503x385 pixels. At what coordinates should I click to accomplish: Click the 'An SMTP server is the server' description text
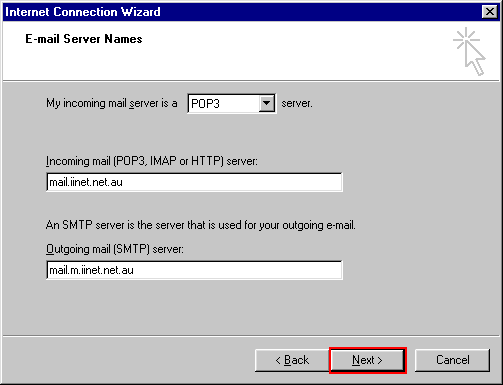pos(201,225)
